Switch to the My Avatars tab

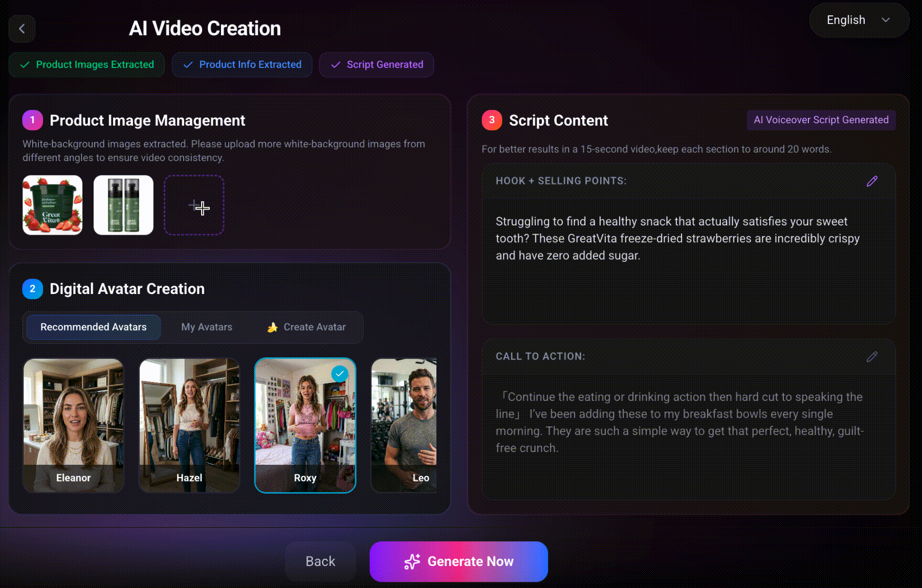pyautogui.click(x=207, y=327)
